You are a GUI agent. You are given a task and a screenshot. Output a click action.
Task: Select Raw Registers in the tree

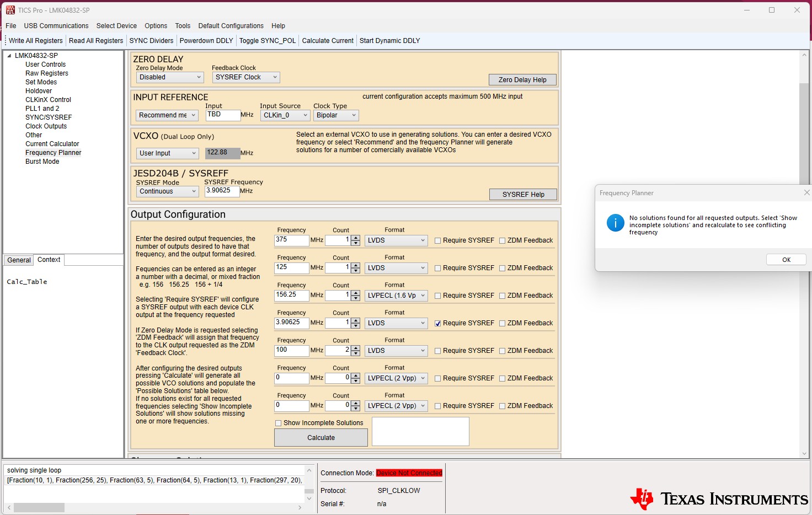click(x=47, y=73)
